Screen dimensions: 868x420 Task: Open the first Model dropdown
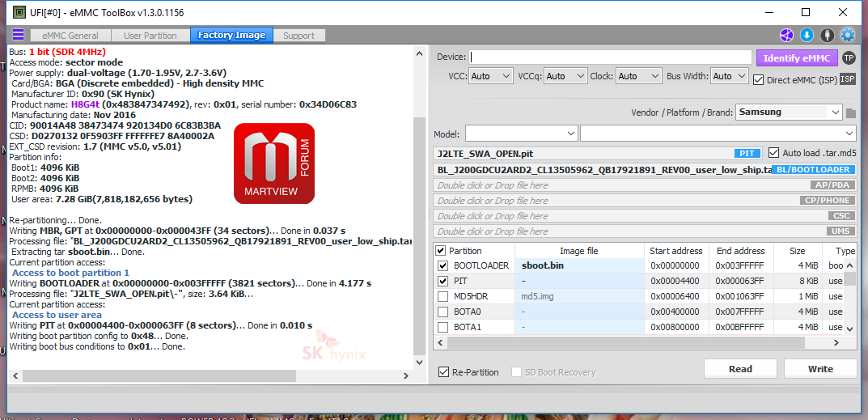(522, 134)
